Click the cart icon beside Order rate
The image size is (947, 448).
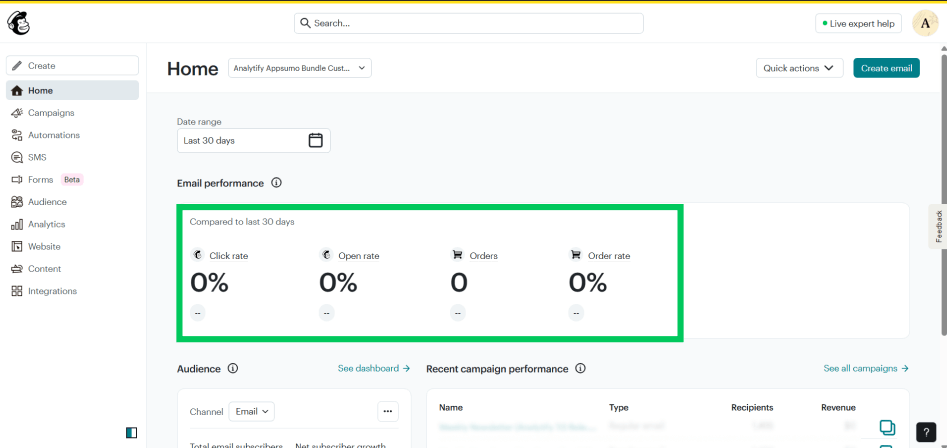tap(576, 255)
